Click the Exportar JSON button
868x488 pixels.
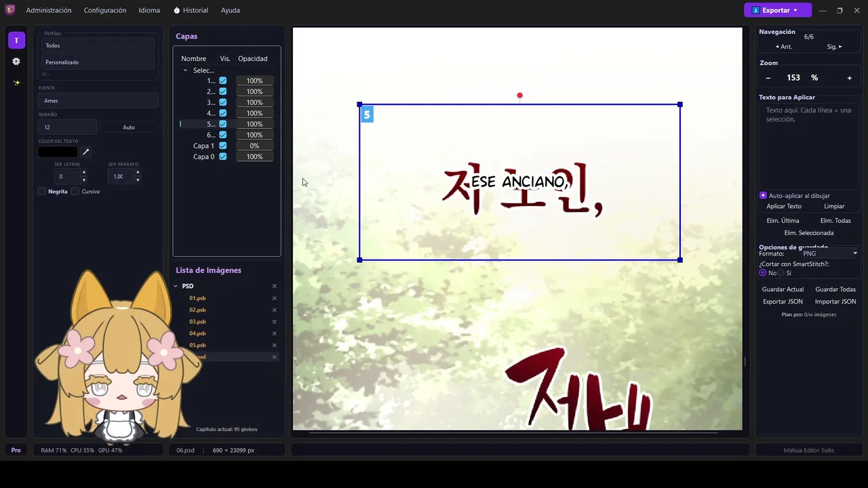click(783, 302)
